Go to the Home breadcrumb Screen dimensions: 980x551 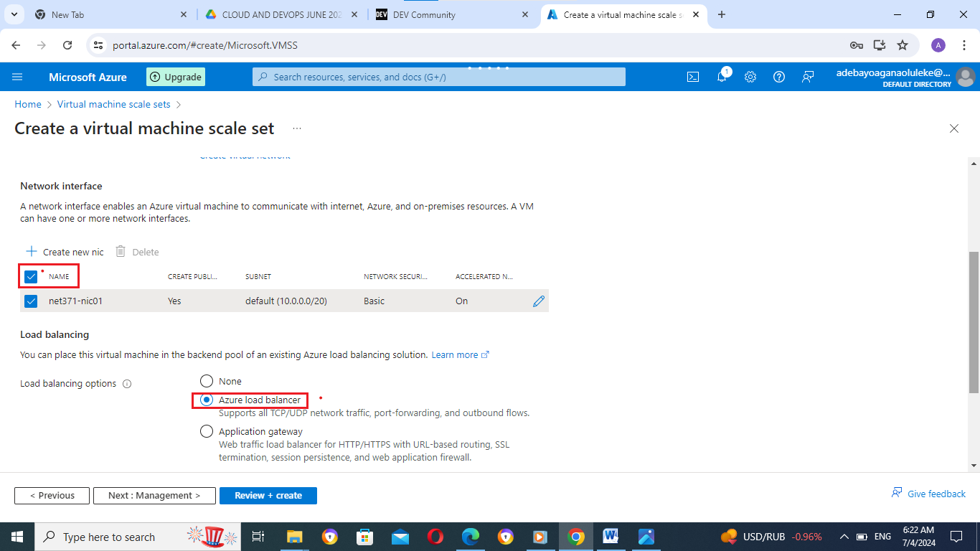[x=28, y=104]
